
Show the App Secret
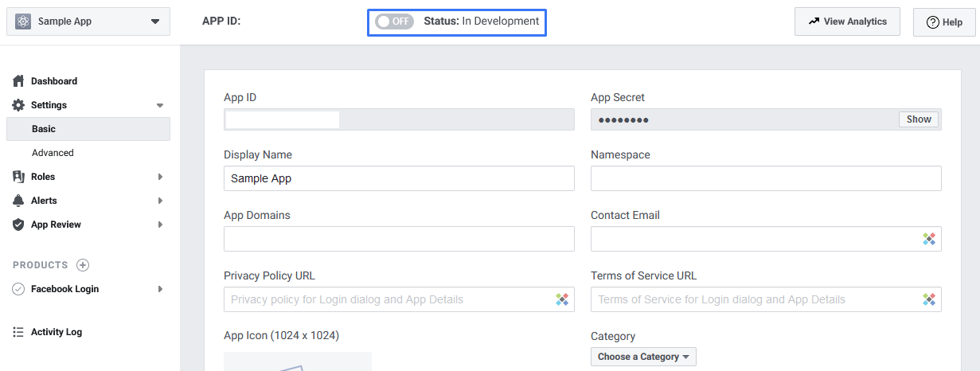tap(919, 119)
